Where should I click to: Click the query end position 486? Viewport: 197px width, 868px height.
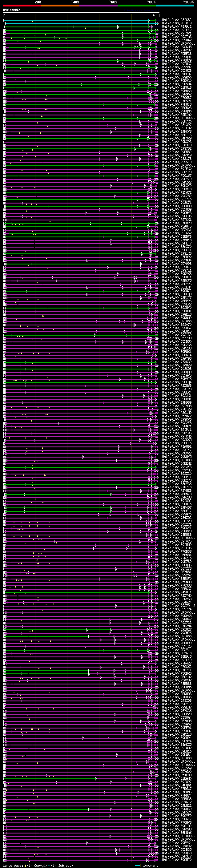click(x=155, y=15)
